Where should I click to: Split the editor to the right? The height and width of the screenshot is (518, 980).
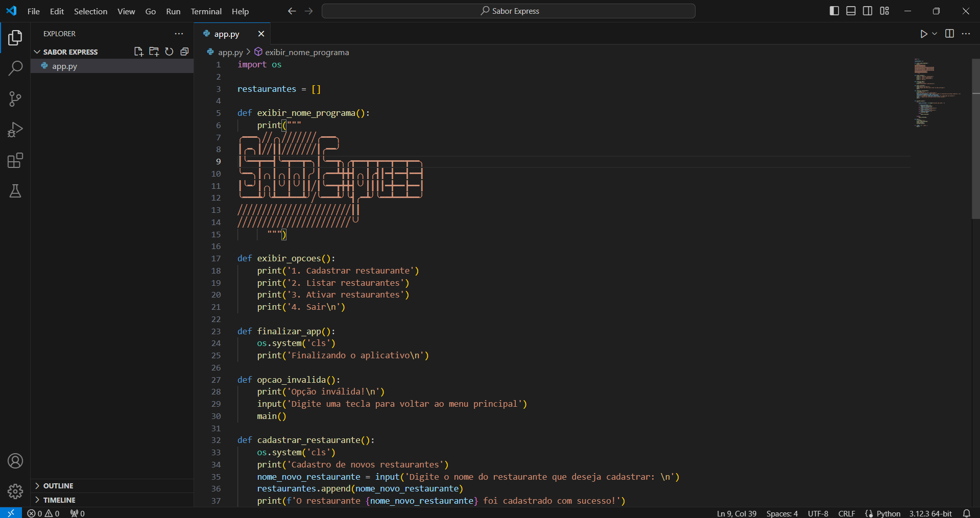click(949, 34)
